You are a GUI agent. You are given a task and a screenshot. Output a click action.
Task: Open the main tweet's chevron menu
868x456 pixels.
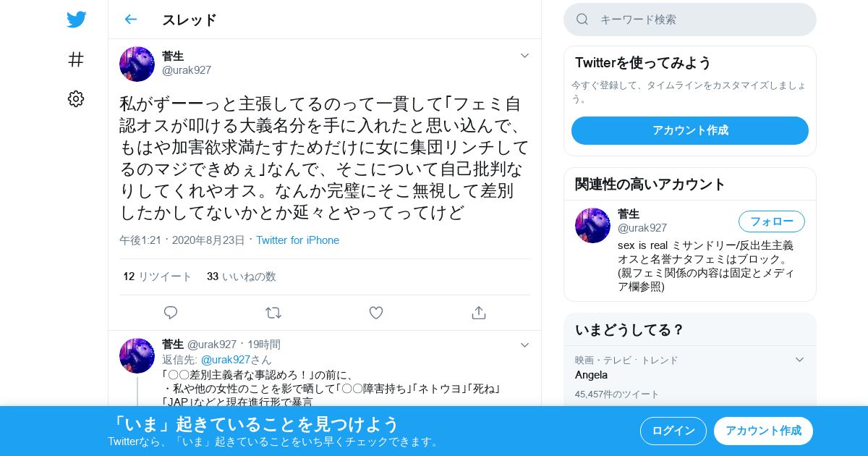point(525,56)
